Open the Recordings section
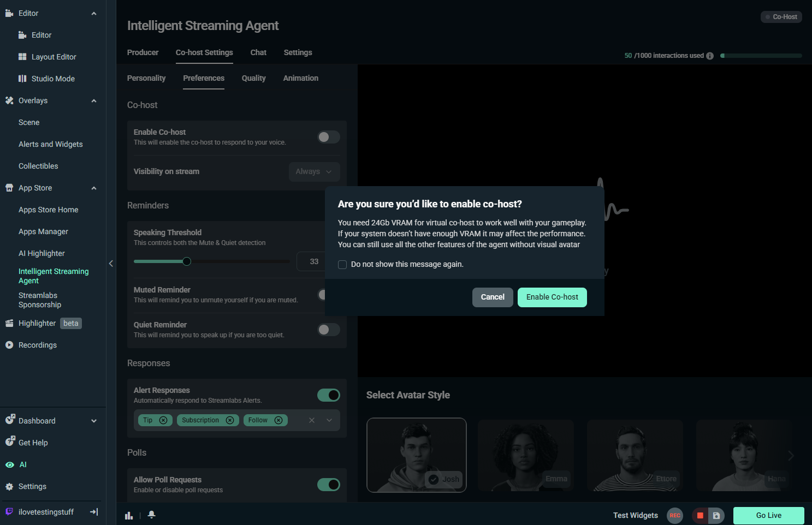The height and width of the screenshot is (525, 812). coord(37,344)
